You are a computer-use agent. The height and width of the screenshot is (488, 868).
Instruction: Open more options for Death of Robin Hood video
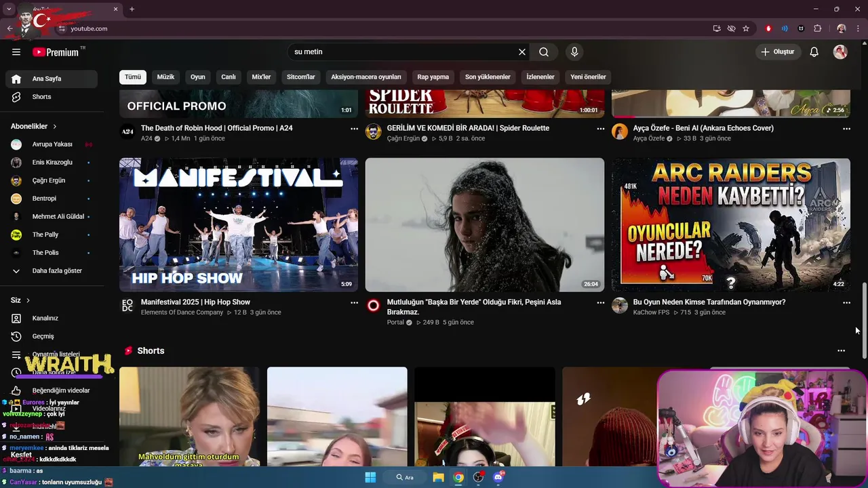click(354, 128)
